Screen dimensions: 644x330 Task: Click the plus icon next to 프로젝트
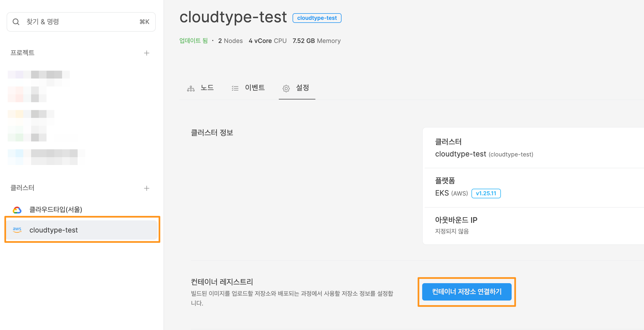click(147, 53)
